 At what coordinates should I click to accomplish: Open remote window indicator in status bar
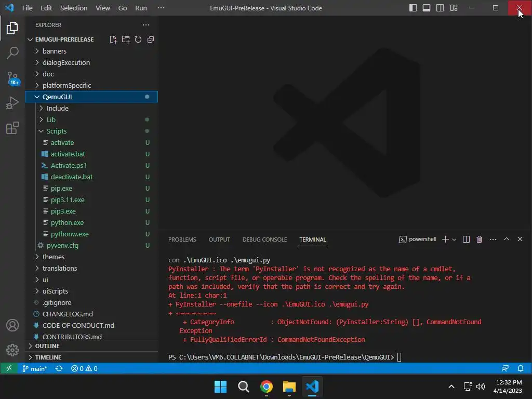point(9,368)
